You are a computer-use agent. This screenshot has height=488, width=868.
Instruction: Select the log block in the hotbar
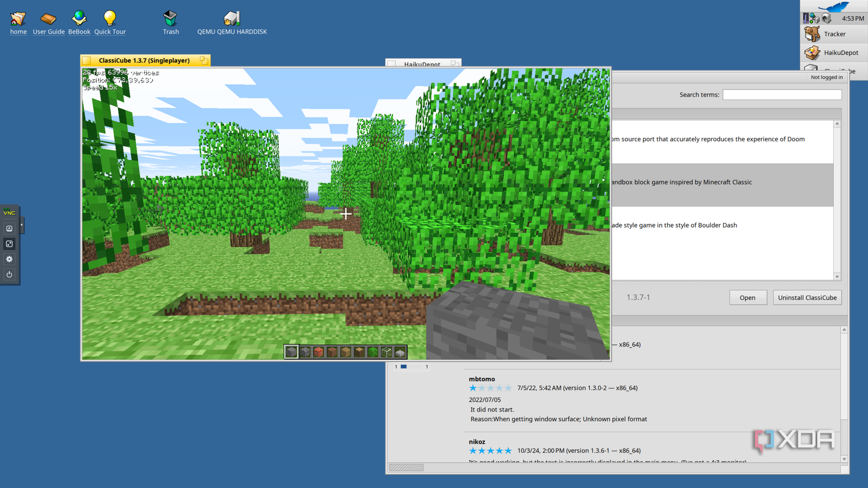click(359, 352)
